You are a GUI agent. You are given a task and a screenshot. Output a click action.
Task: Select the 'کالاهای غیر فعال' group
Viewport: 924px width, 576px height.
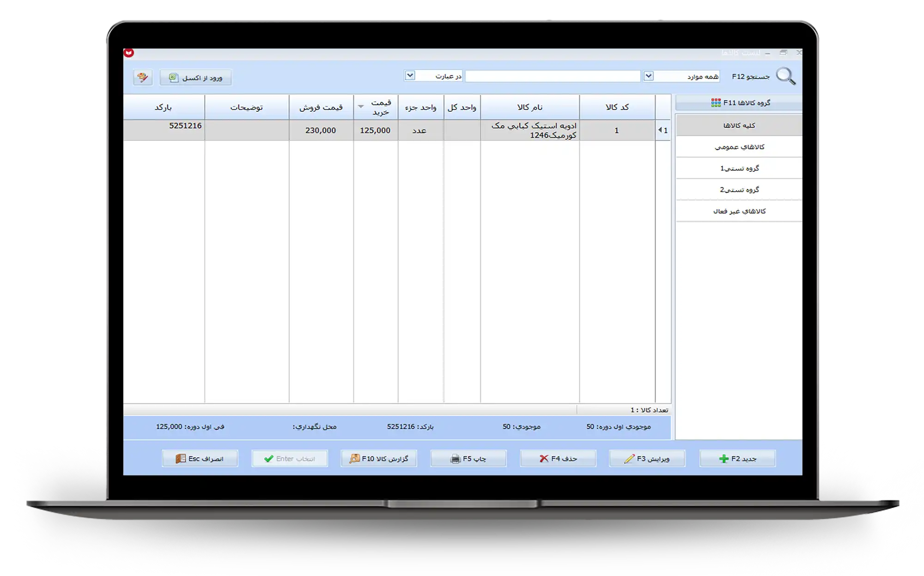tap(739, 211)
